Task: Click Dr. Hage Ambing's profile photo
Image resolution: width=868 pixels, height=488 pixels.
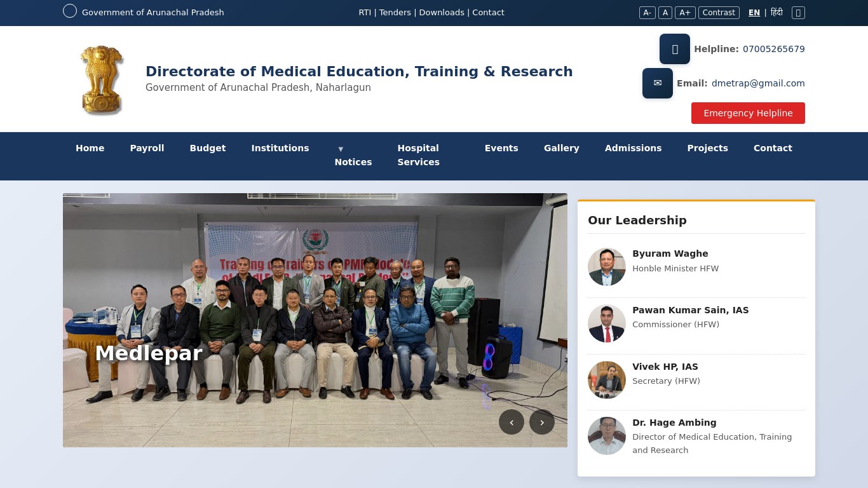Action: (x=606, y=436)
